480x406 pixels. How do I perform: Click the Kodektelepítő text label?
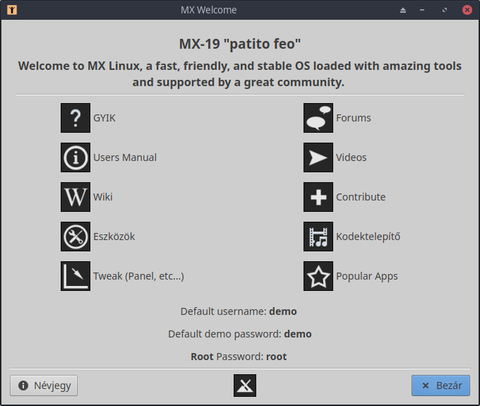tap(368, 237)
